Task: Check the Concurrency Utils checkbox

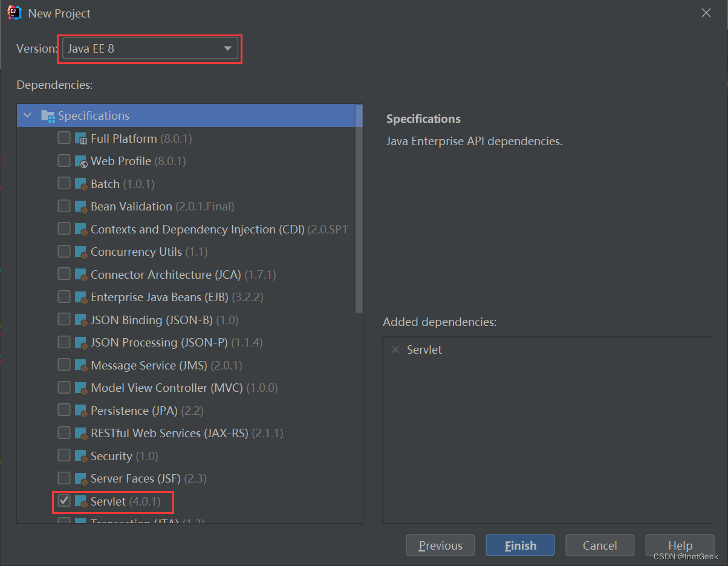Action: (x=64, y=252)
